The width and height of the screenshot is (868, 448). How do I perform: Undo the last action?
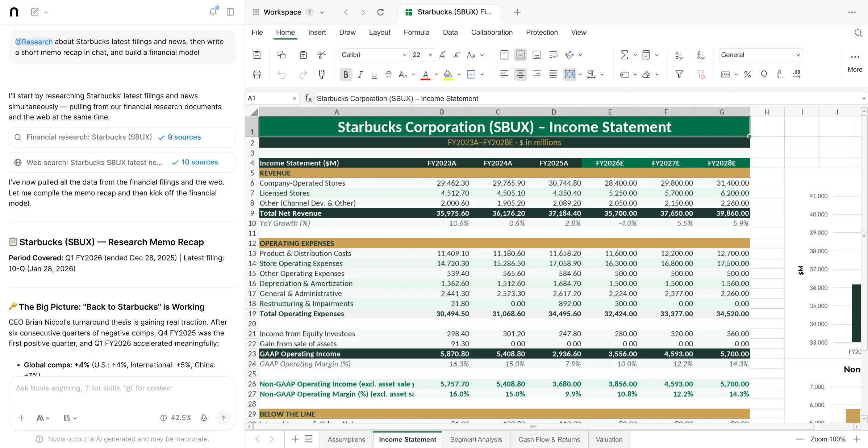(281, 75)
